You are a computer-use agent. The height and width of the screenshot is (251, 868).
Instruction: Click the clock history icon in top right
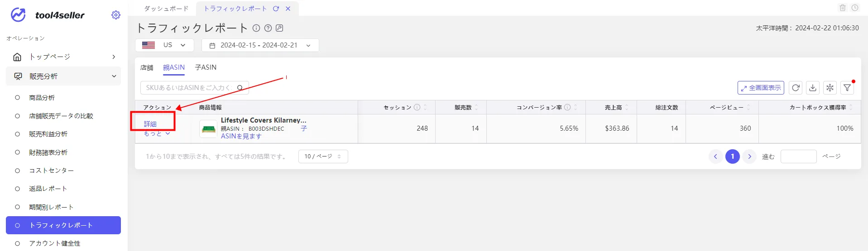click(x=855, y=8)
